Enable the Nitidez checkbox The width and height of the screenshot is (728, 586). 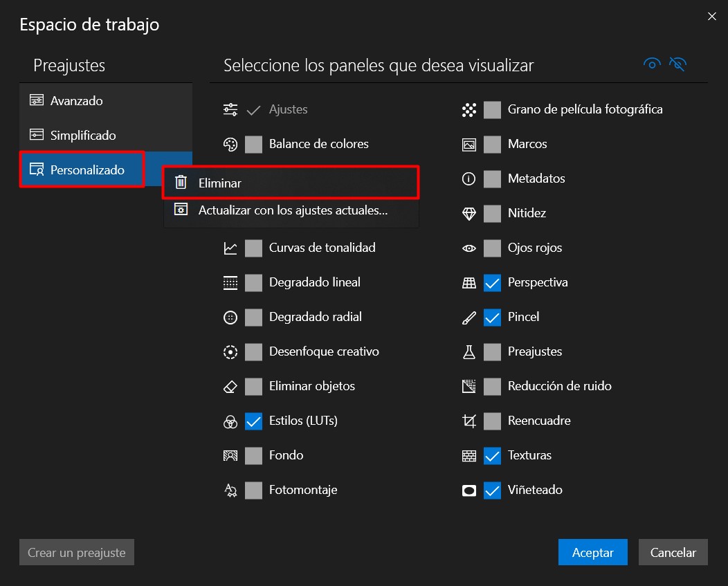click(492, 214)
